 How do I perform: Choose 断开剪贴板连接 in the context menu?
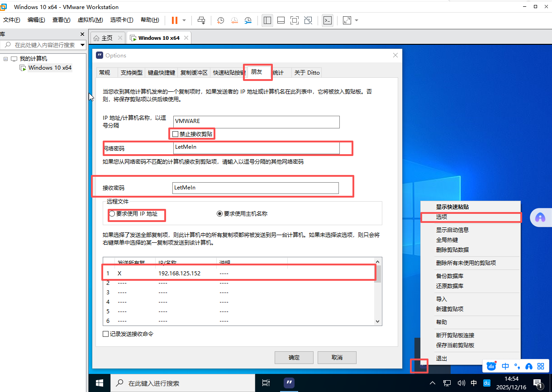pyautogui.click(x=471, y=335)
